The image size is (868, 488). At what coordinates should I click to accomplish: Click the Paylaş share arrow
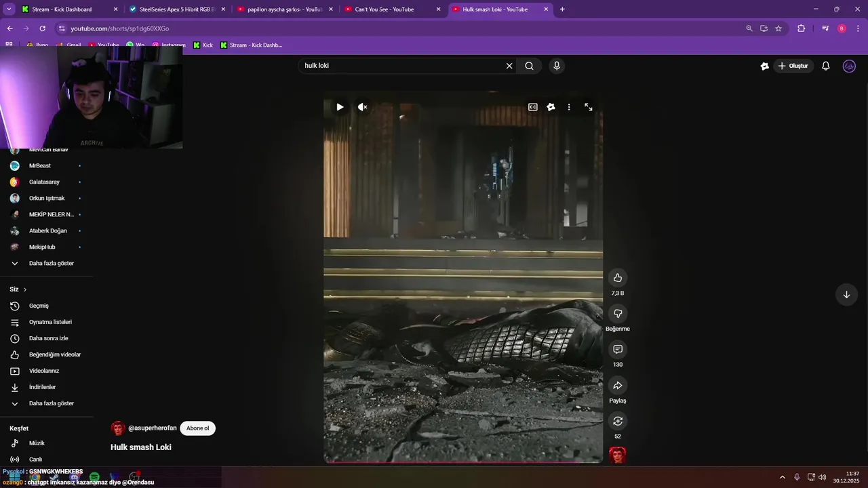(x=618, y=385)
